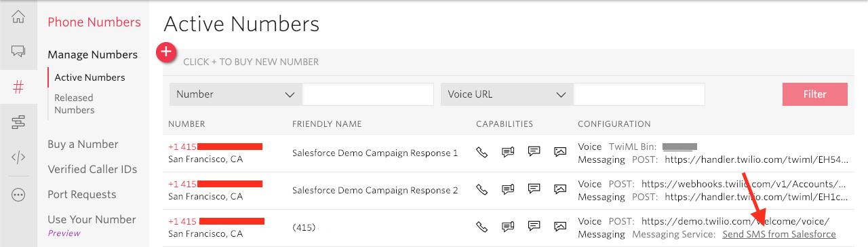Open the Home icon in the sidebar
Image resolution: width=868 pixels, height=247 pixels.
(x=18, y=16)
